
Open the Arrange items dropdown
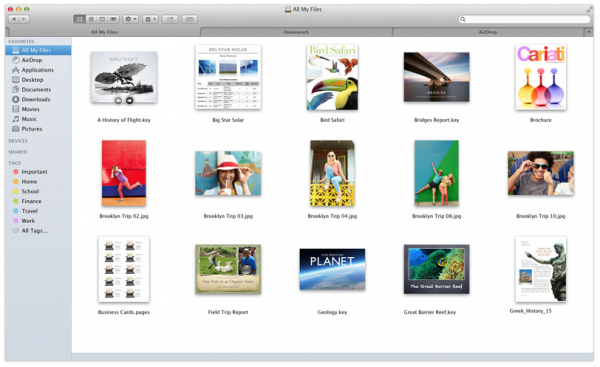click(150, 19)
